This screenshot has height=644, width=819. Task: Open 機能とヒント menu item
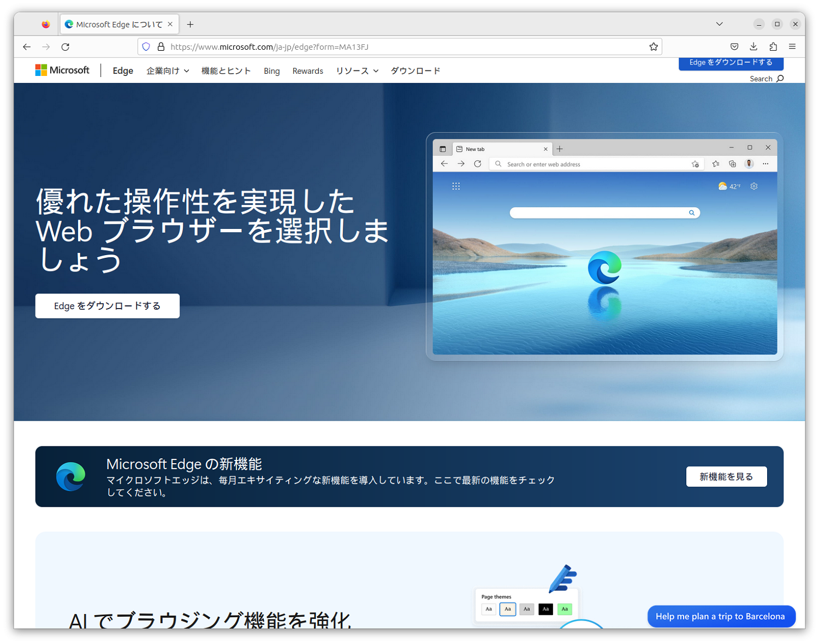pyautogui.click(x=226, y=71)
